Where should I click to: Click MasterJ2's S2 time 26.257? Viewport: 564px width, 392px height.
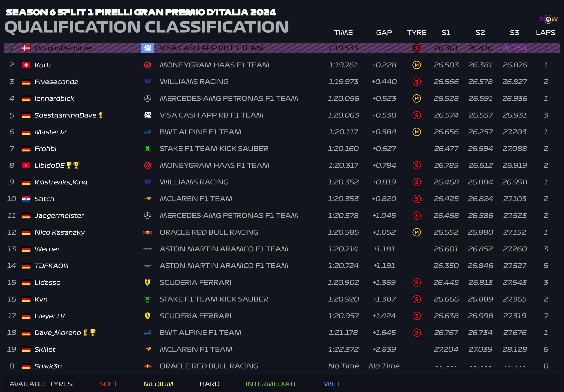(481, 132)
